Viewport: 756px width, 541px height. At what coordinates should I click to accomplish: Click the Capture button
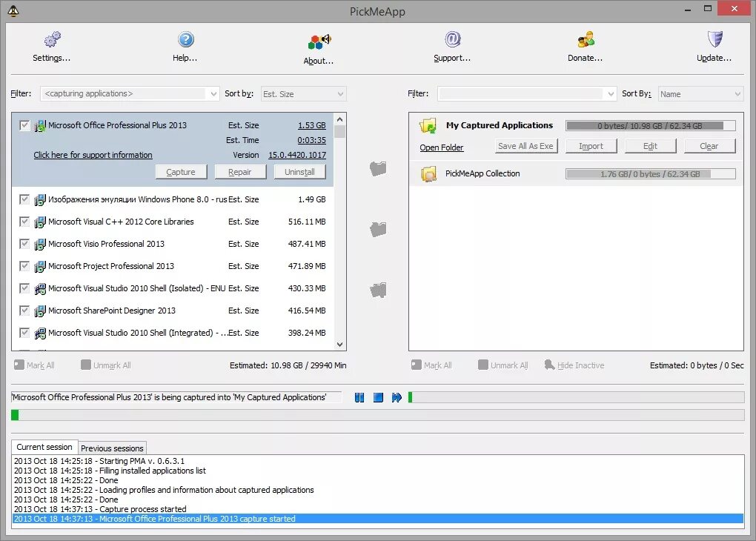(x=181, y=172)
